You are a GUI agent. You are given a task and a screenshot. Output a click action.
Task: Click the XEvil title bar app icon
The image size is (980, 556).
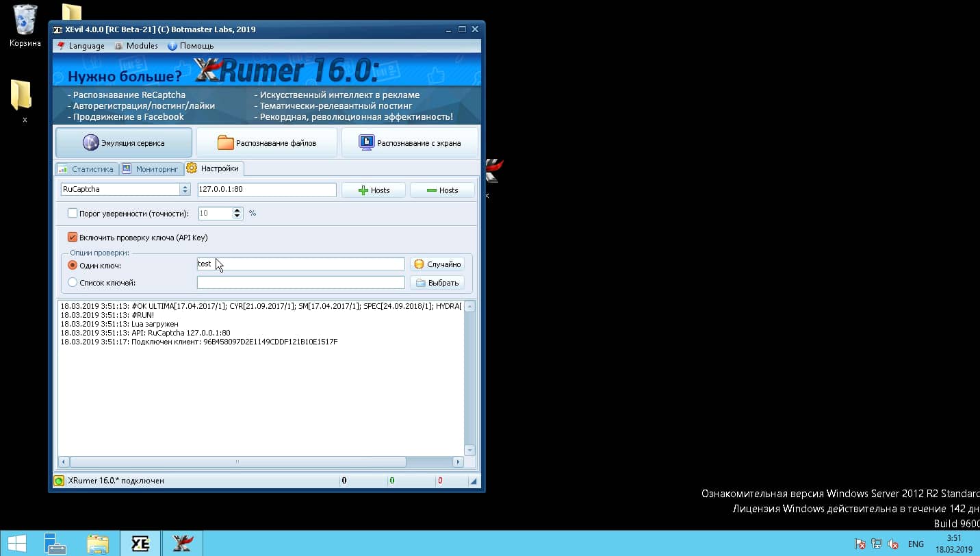(57, 29)
